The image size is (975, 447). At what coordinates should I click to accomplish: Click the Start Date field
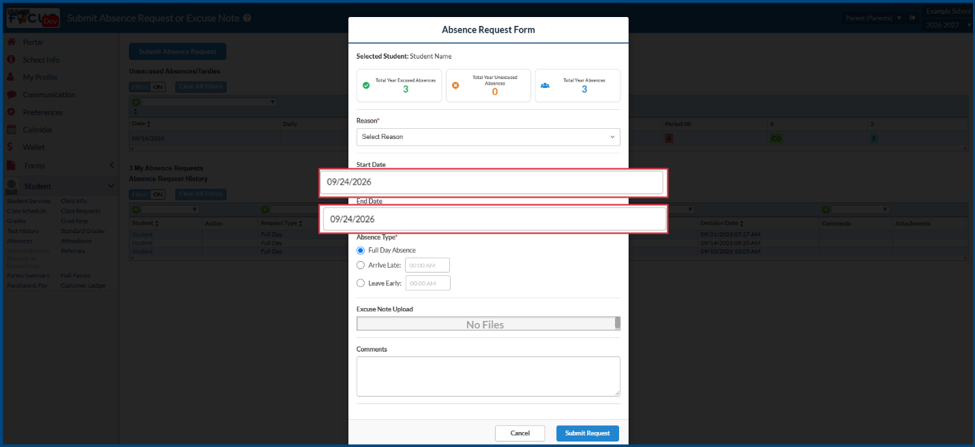click(x=492, y=183)
